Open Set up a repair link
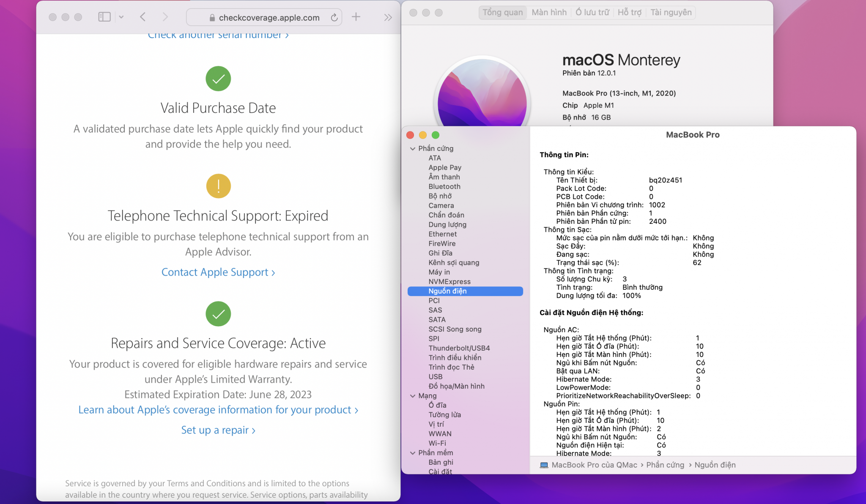 tap(218, 430)
